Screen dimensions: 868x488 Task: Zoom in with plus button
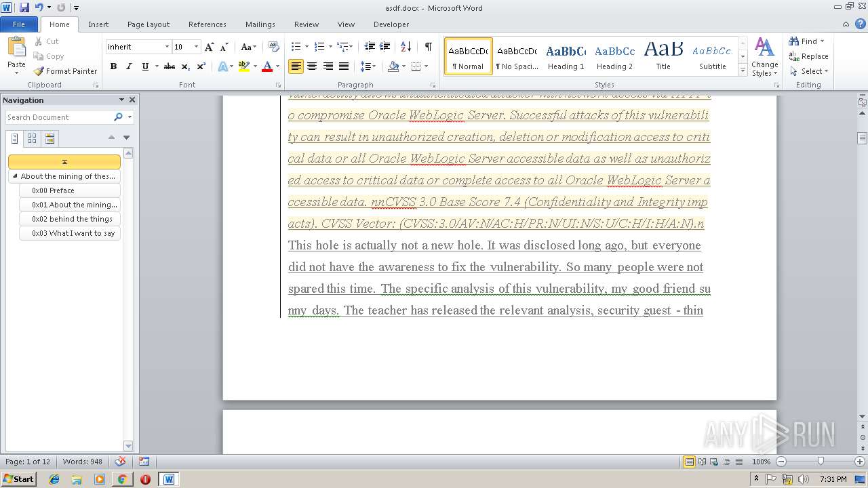[x=860, y=462]
